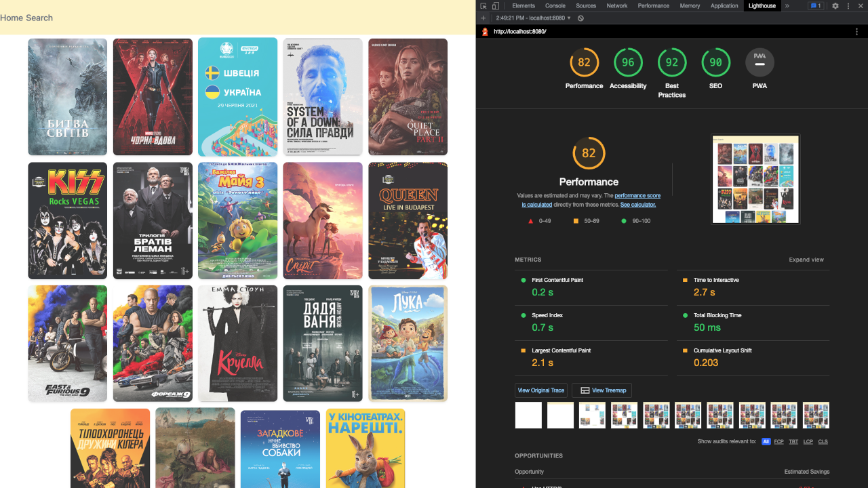868x488 pixels.
Task: Open the three-dot DevTools customize menu
Action: click(848, 5)
